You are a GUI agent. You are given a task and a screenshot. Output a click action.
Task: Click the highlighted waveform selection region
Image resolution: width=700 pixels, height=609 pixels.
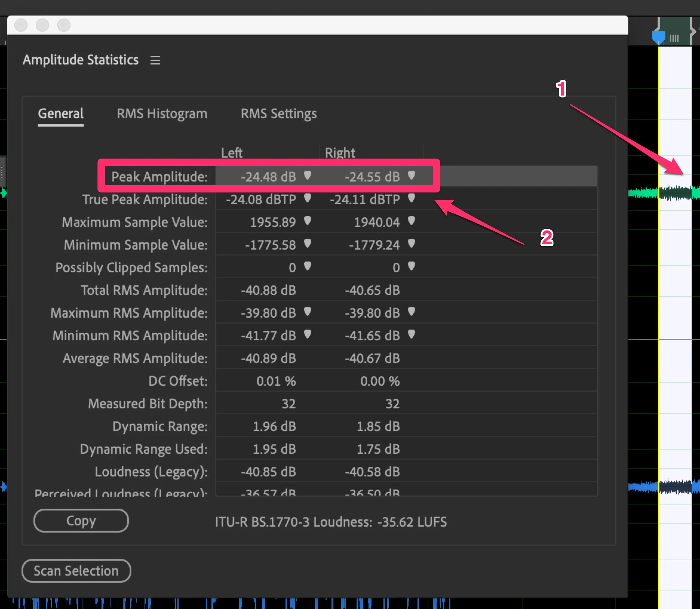675,272
